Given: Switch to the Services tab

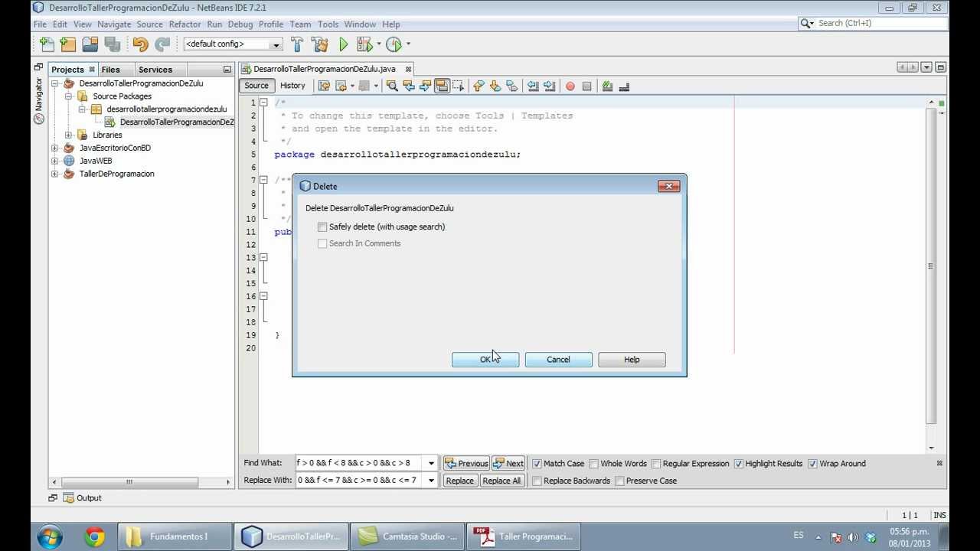Looking at the screenshot, I should coord(155,70).
